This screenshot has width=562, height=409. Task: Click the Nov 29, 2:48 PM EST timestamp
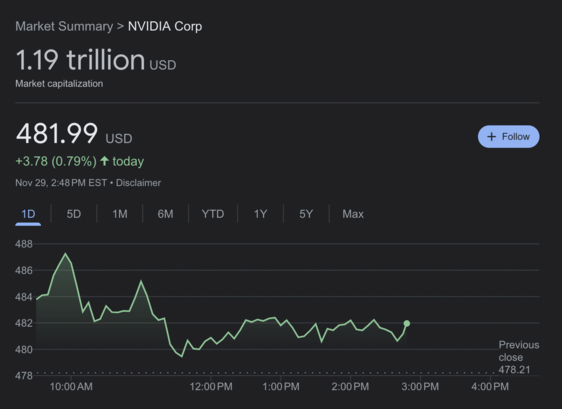[61, 183]
